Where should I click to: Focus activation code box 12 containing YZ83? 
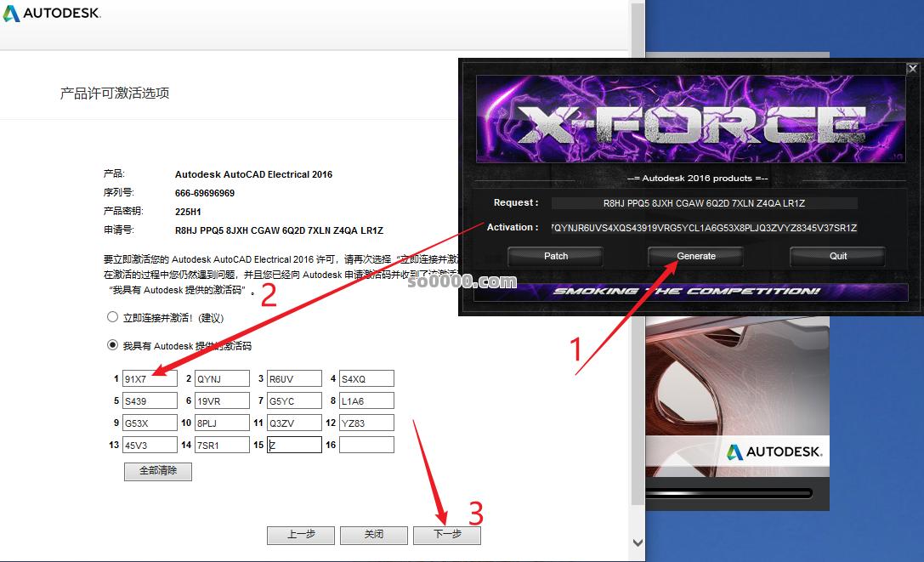[x=366, y=423]
